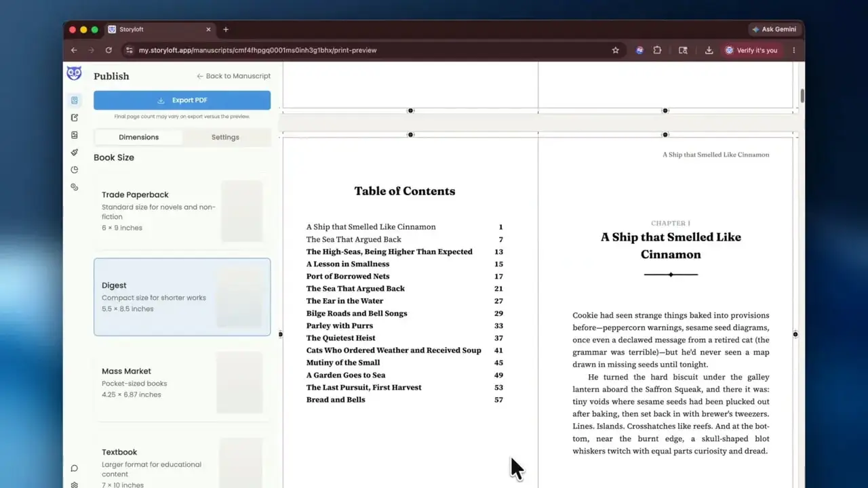
Task: Open a new tab with the plus button
Action: (226, 29)
